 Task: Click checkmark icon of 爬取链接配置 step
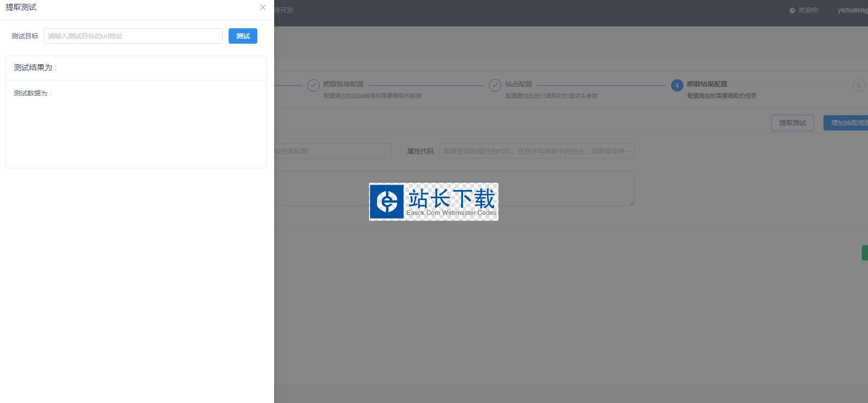pos(313,85)
